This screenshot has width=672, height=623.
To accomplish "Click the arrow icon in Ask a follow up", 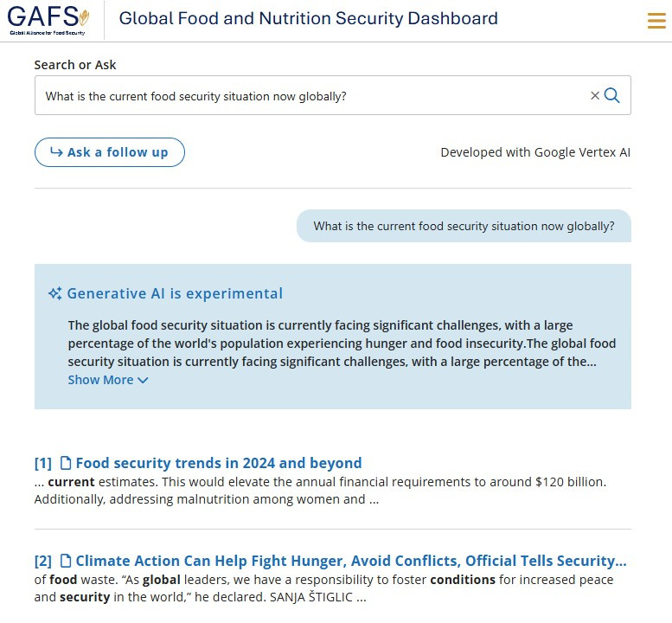I will click(56, 152).
